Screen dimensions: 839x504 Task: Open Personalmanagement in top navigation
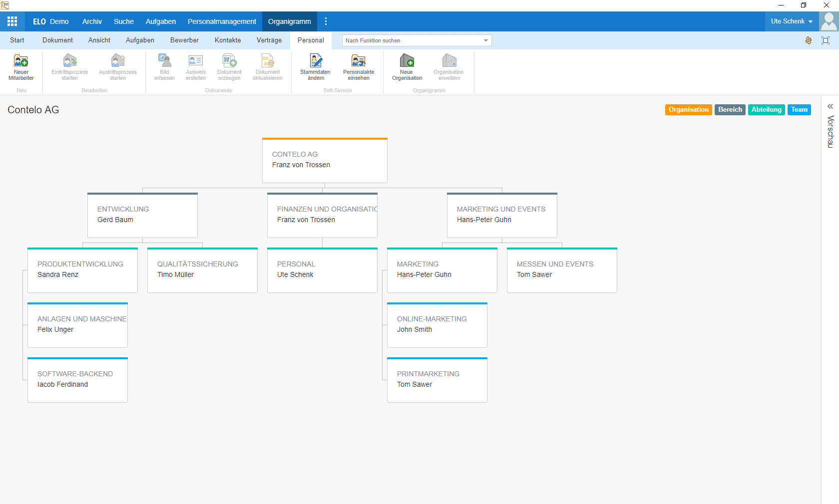pos(222,21)
